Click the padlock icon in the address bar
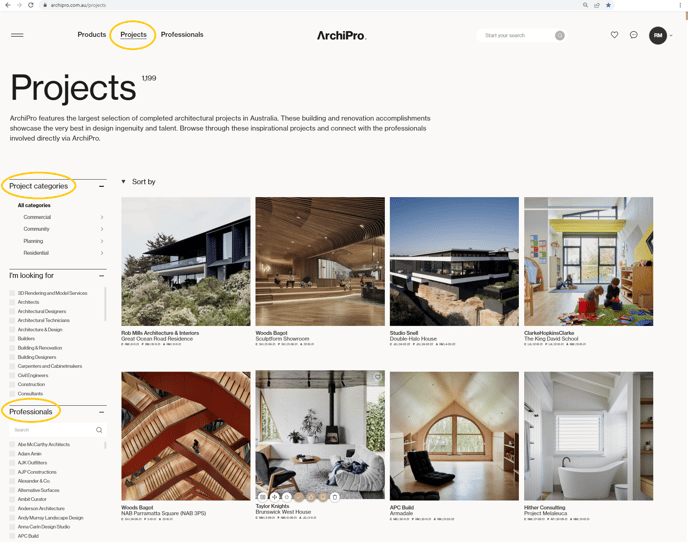Viewport: 688px width, 542px height. click(45, 5)
